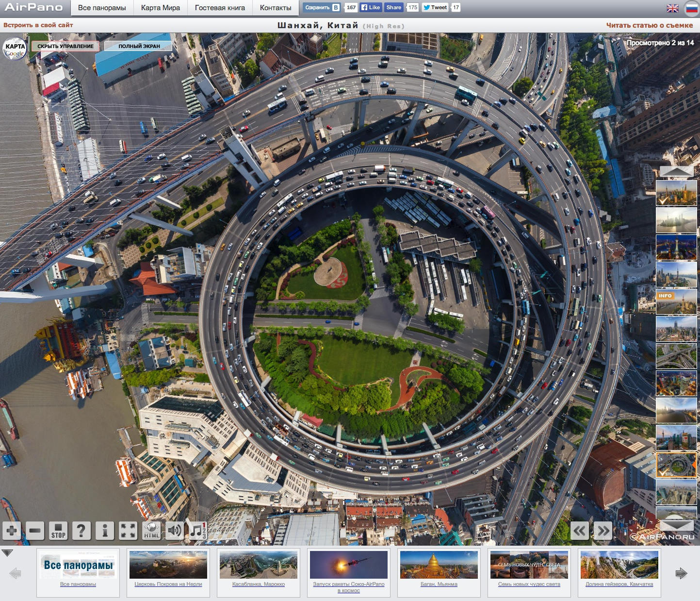Open help via question mark icon

(81, 531)
